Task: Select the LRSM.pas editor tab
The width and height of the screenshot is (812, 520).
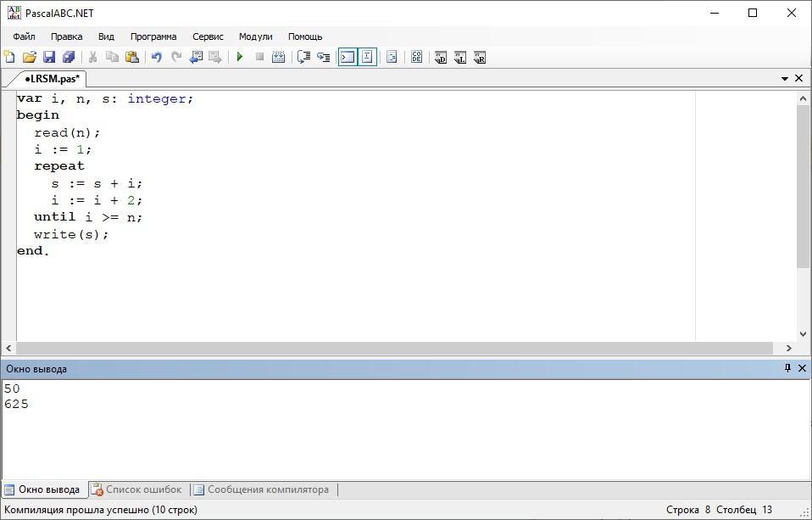Action: point(52,79)
